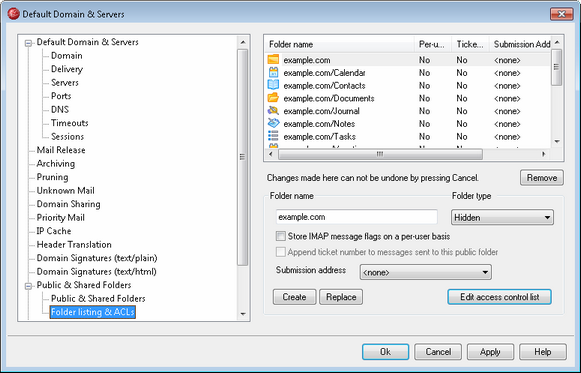This screenshot has width=581, height=373.
Task: Collapse the Public & Shared Folders tree node
Action: (28, 286)
